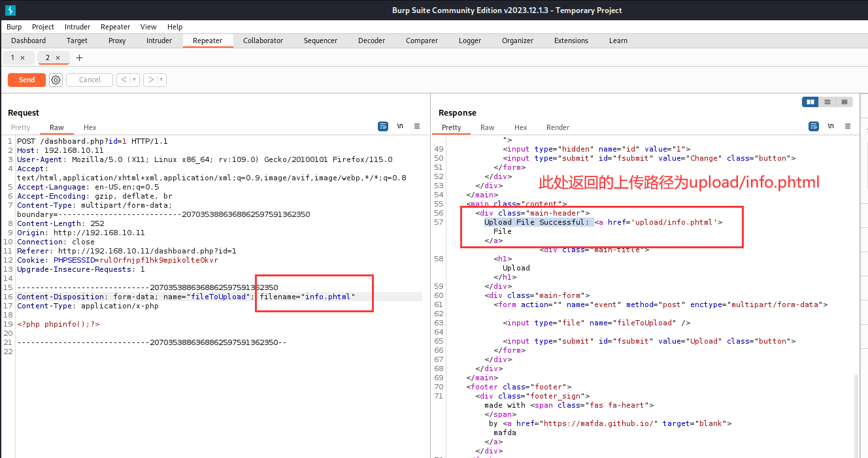The height and width of the screenshot is (458, 868).
Task: Open Response panel hamburger options menu
Action: tap(848, 127)
